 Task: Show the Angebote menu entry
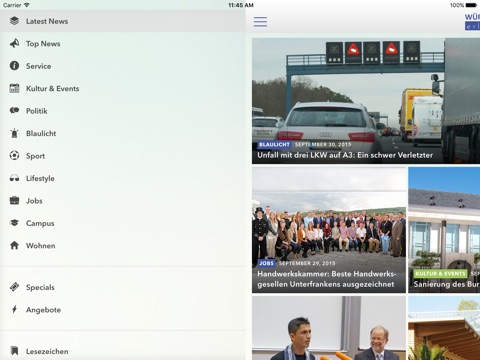click(123, 309)
